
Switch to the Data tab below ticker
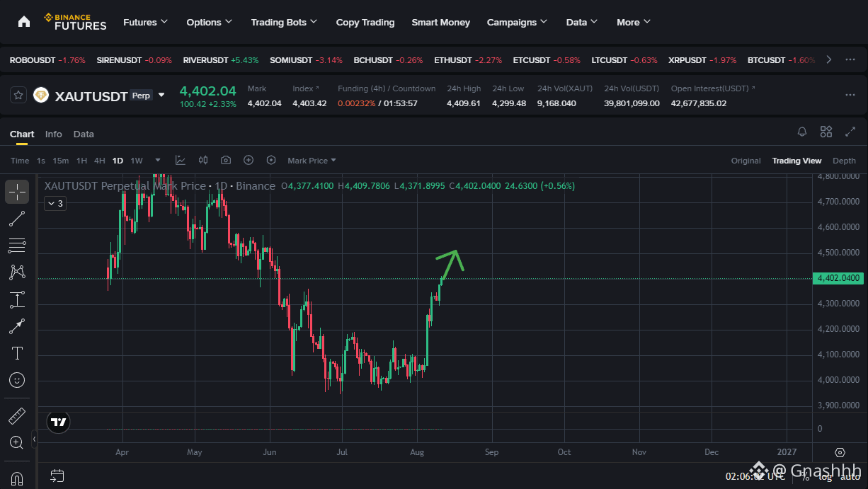click(84, 134)
